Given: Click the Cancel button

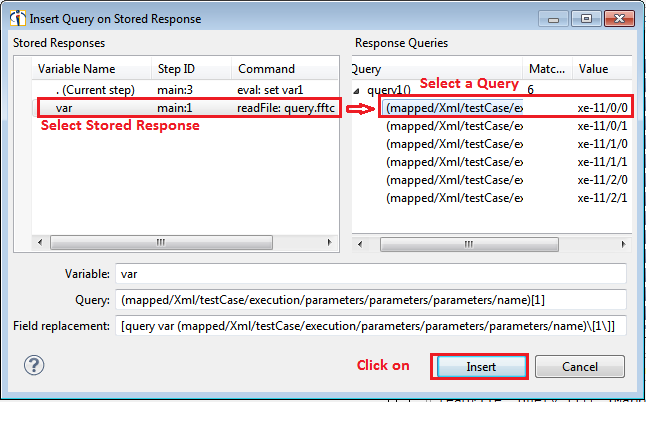Looking at the screenshot, I should pyautogui.click(x=580, y=367).
